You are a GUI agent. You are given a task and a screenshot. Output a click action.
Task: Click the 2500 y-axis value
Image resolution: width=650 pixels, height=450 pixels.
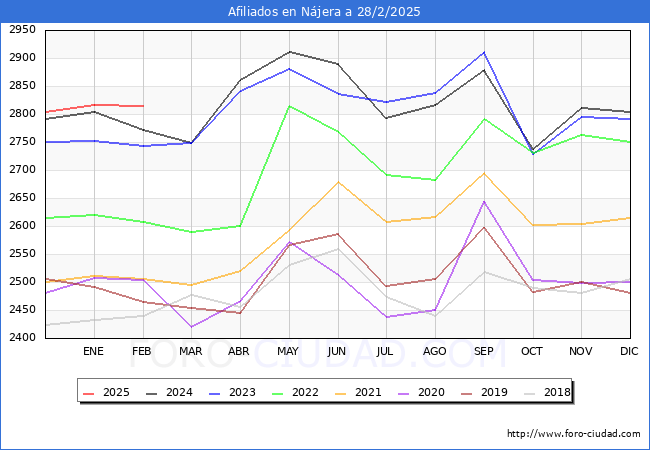pyautogui.click(x=22, y=281)
